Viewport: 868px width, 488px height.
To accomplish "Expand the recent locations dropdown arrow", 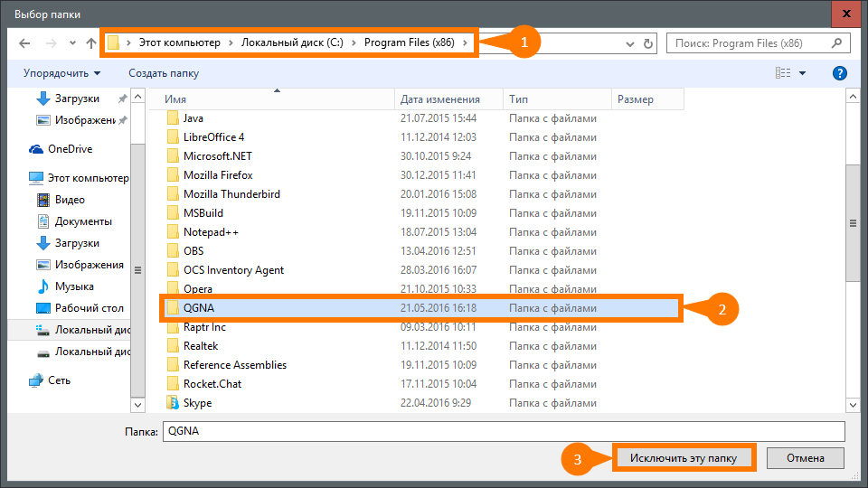I will point(71,43).
